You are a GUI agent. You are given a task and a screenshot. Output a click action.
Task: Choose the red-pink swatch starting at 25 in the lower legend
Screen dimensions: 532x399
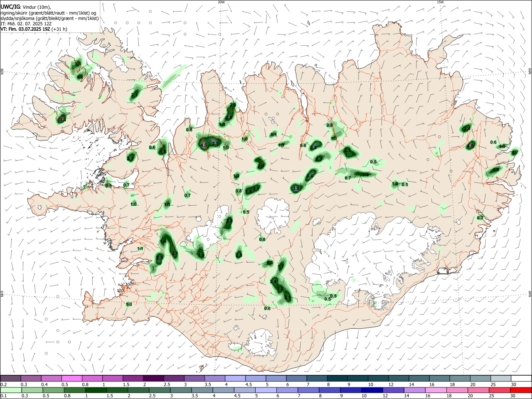[500, 390]
